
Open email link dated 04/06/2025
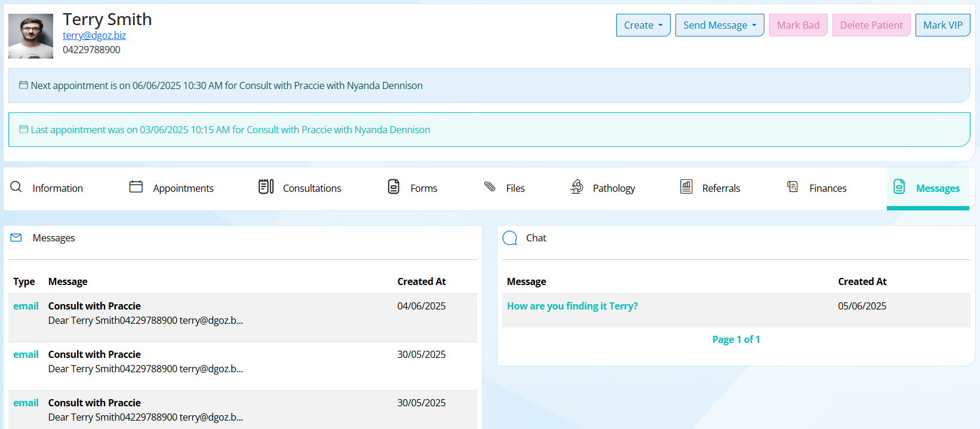pyautogui.click(x=26, y=306)
